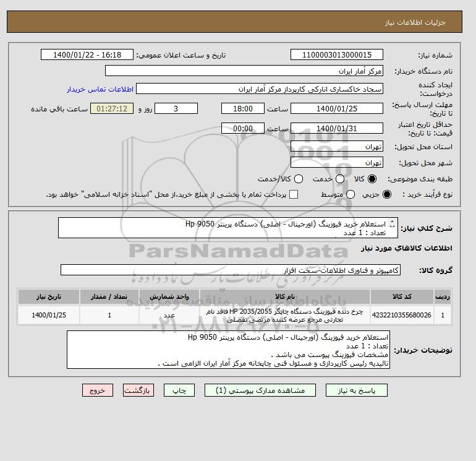Click the price validity date 1400/01/31
This screenshot has width=476, height=461.
tap(337, 128)
